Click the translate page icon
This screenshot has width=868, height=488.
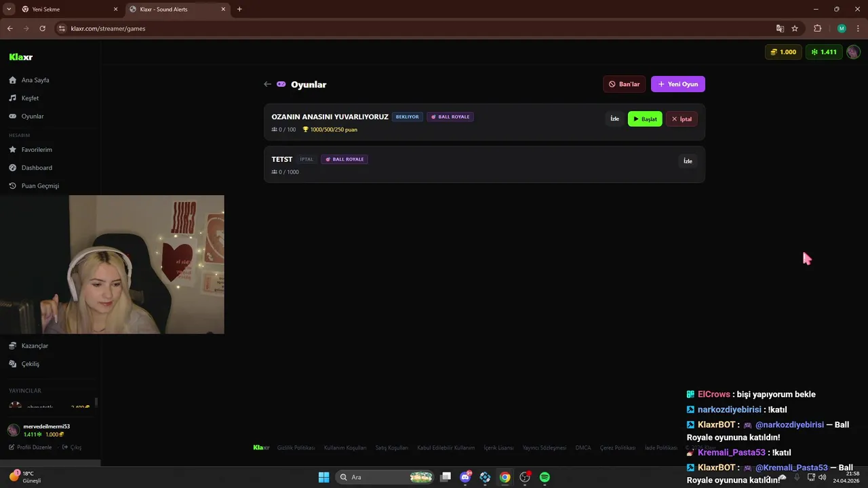click(780, 28)
